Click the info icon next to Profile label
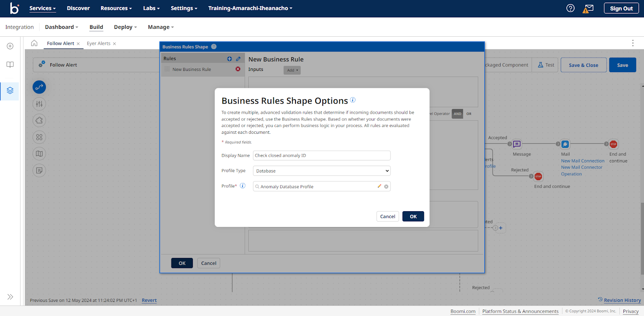The image size is (644, 316). pos(243,186)
